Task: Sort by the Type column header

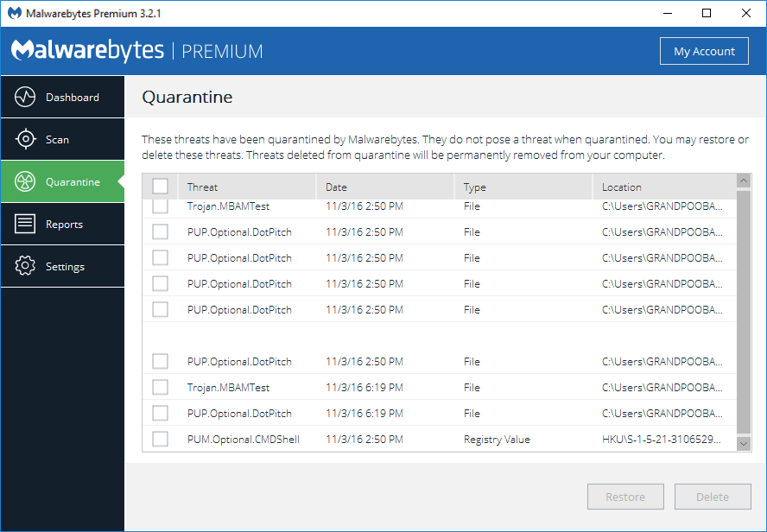Action: click(x=523, y=187)
